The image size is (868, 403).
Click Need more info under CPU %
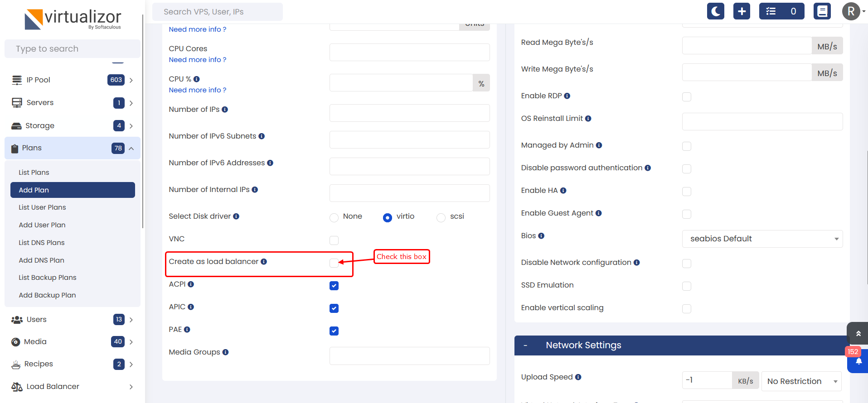point(197,90)
